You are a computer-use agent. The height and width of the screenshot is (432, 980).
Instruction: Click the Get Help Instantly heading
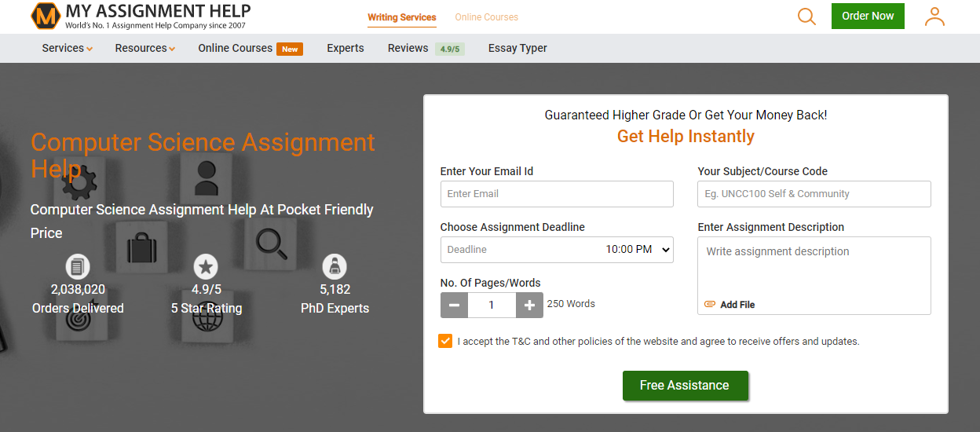[686, 137]
